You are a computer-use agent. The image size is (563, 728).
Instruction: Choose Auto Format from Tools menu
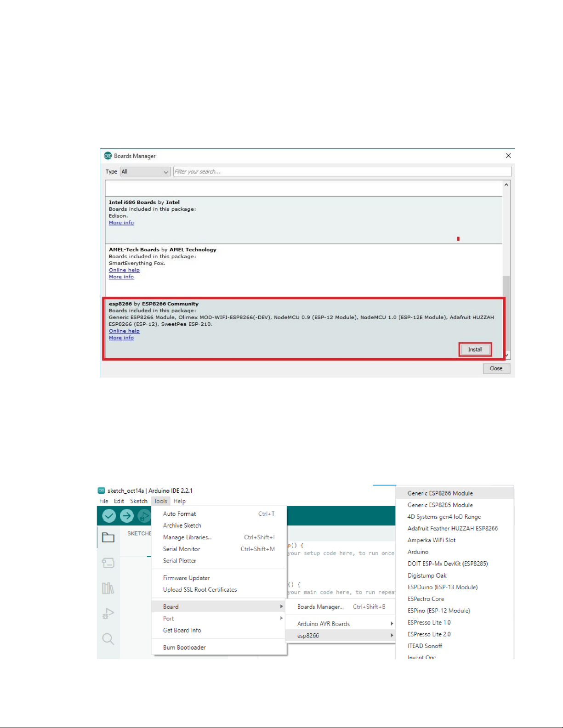point(219,514)
